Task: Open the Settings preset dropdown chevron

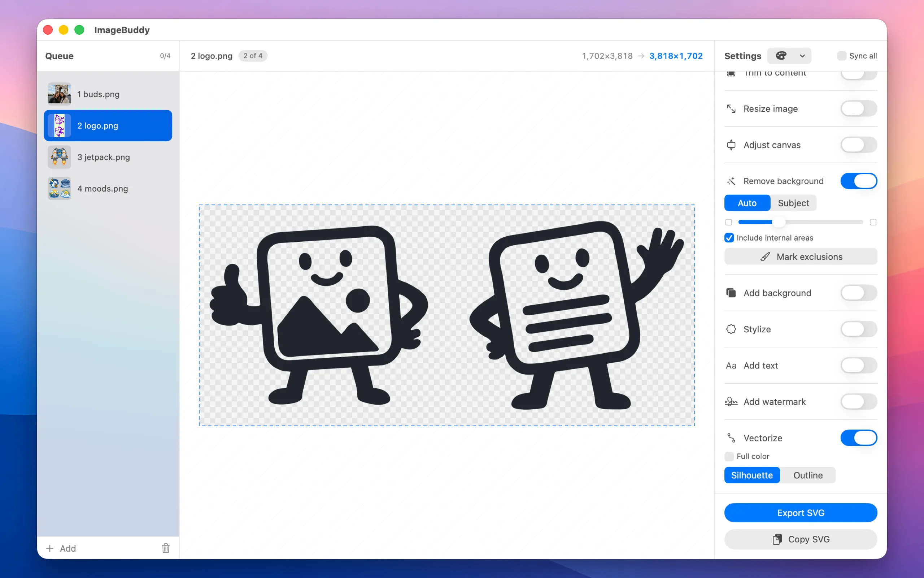Action: point(802,56)
